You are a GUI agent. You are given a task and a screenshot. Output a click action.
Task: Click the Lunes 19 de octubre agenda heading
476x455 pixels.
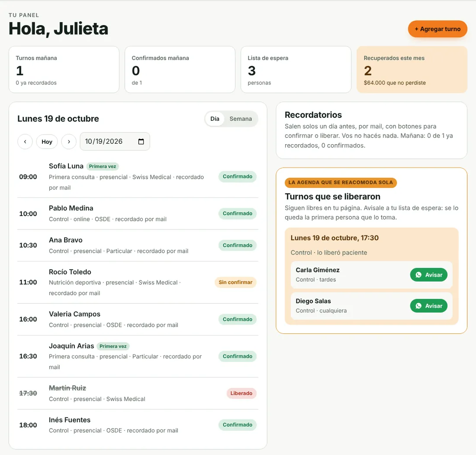coord(58,119)
